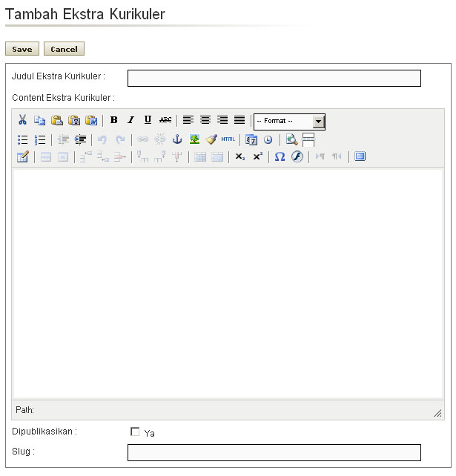Apply strikethrough ABC formatting
456x476 pixels.
click(165, 120)
